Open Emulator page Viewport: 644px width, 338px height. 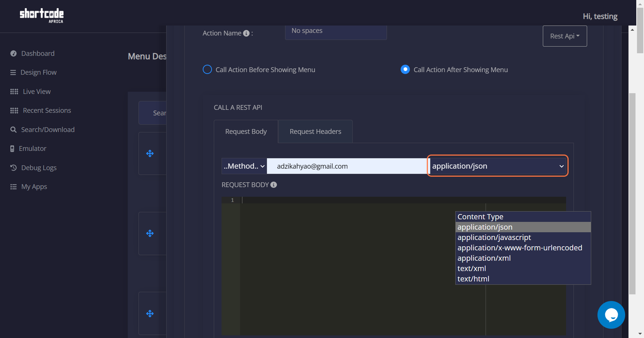(x=32, y=149)
